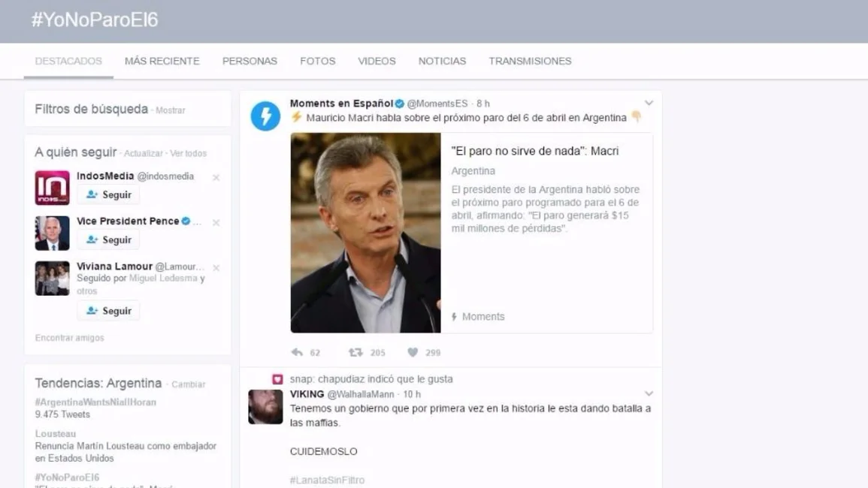Follow Vice President Pence with Seguir
868x488 pixels.
click(x=108, y=239)
